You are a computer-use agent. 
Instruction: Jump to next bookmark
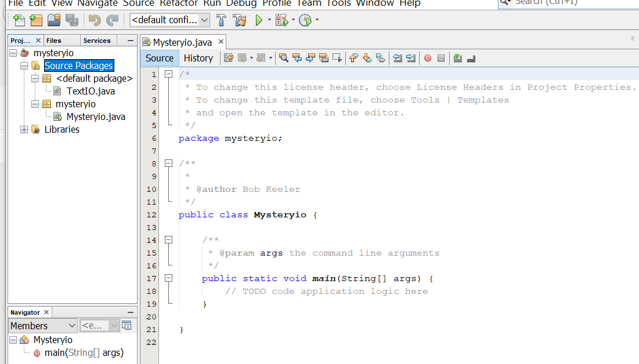pyautogui.click(x=367, y=58)
